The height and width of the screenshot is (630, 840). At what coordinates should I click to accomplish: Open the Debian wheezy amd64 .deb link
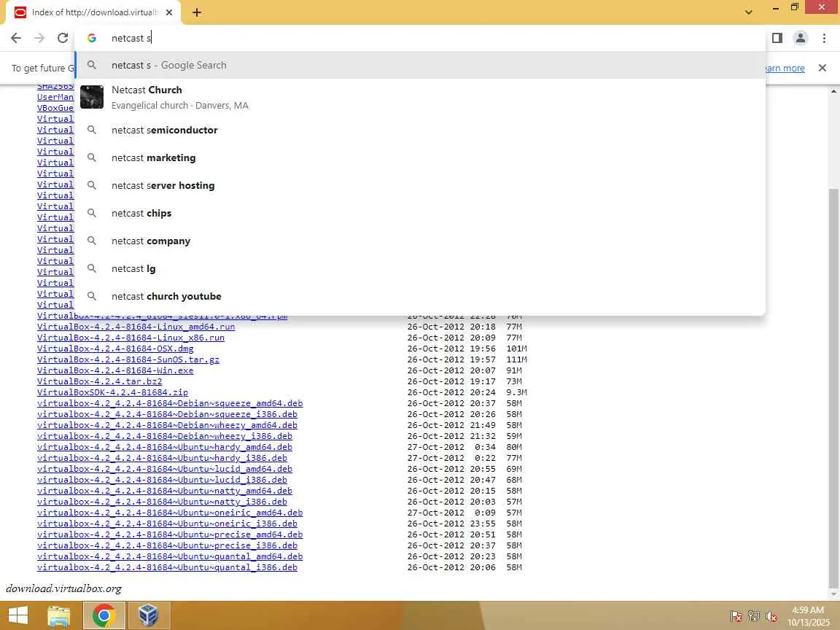(167, 425)
